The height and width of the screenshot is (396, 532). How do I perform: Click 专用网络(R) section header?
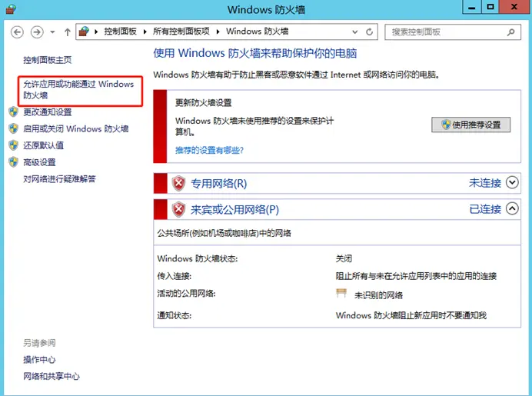tap(219, 184)
